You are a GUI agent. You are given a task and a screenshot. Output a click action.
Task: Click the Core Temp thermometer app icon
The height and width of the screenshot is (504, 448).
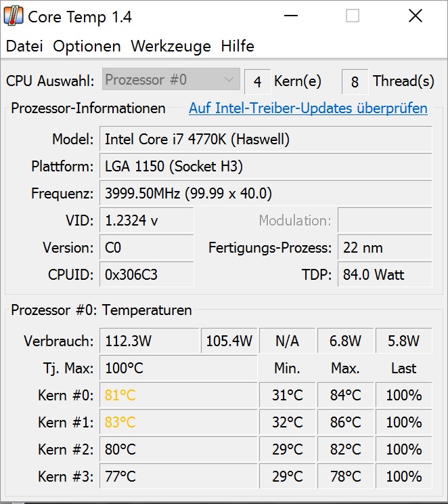[x=14, y=16]
